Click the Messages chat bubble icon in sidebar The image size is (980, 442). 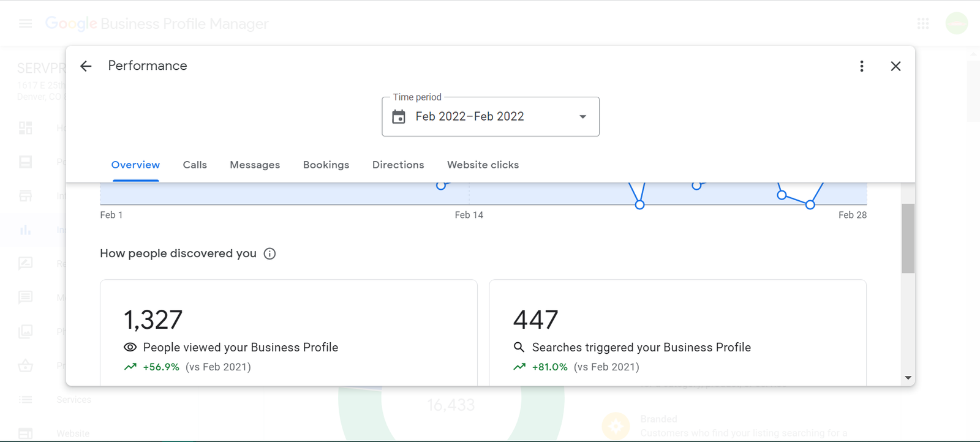pos(25,298)
